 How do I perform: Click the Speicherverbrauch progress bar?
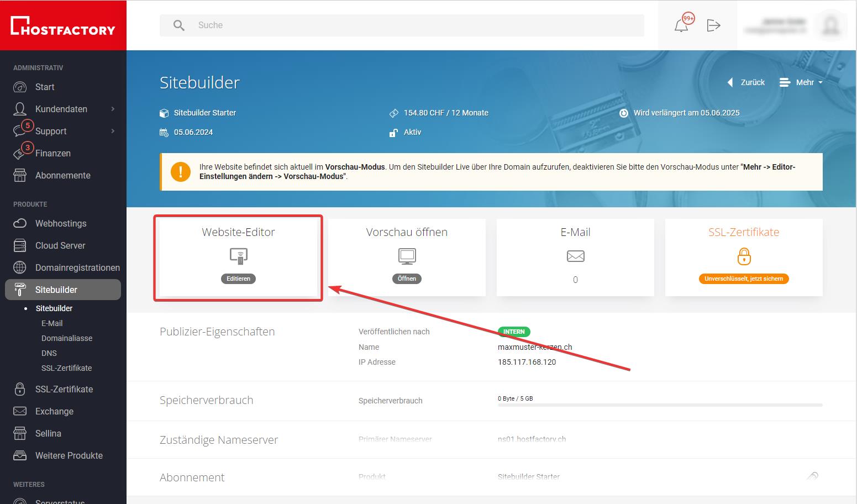pos(660,405)
